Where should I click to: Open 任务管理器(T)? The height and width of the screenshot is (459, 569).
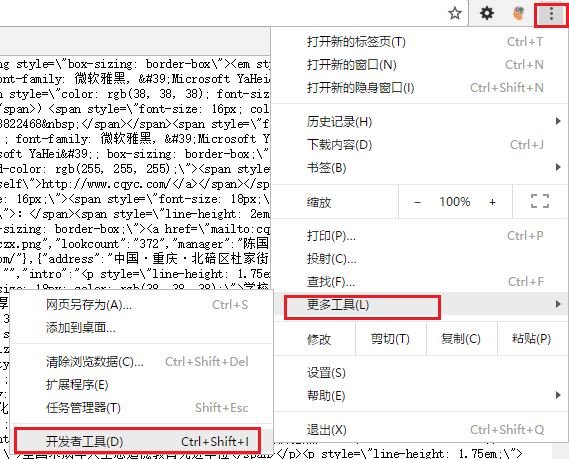(141, 407)
